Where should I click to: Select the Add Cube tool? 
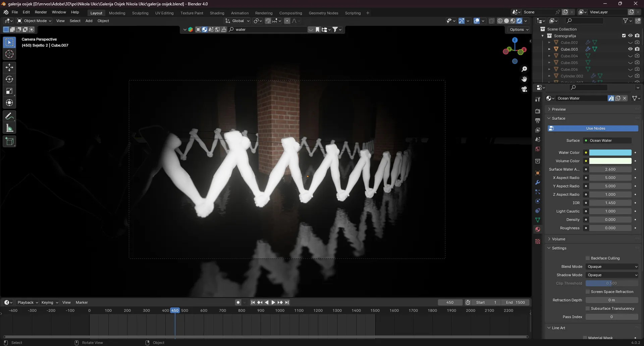(9, 141)
